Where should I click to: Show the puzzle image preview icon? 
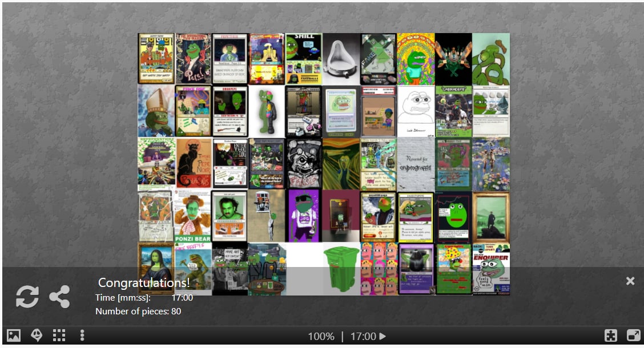(x=14, y=335)
